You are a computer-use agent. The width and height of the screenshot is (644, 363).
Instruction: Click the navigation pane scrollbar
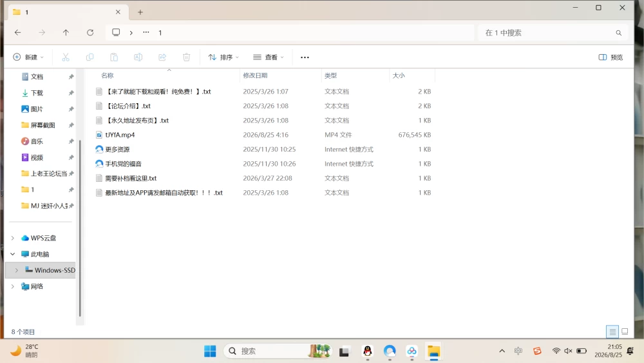(x=80, y=228)
